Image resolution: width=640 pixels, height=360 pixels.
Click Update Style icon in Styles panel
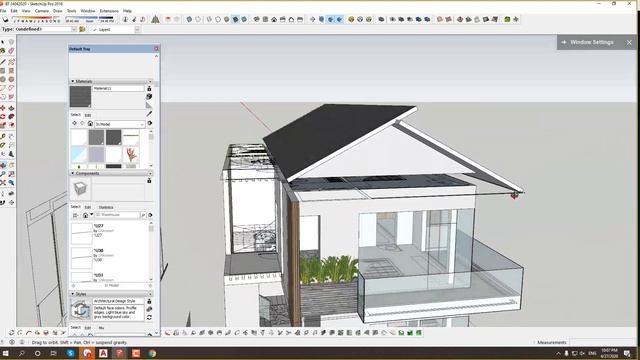pos(149,317)
